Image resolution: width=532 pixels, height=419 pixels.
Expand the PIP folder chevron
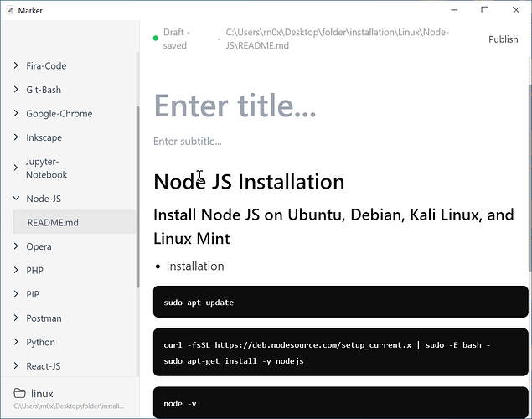coord(16,294)
